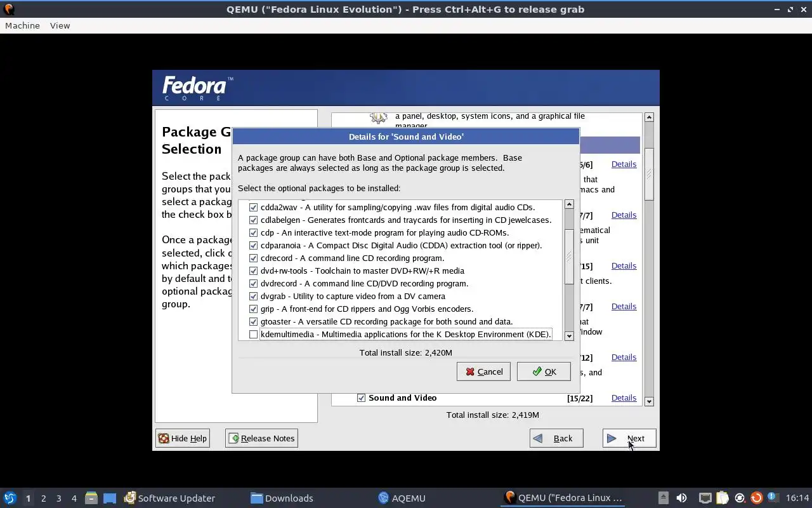Click the circular update notifier tray icon
This screenshot has width=812, height=508.
click(740, 498)
